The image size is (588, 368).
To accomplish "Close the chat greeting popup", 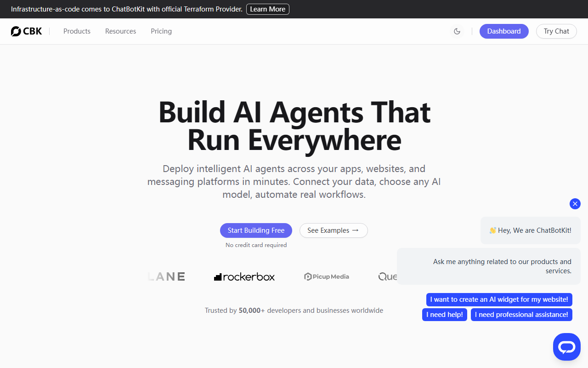I will coord(575,204).
